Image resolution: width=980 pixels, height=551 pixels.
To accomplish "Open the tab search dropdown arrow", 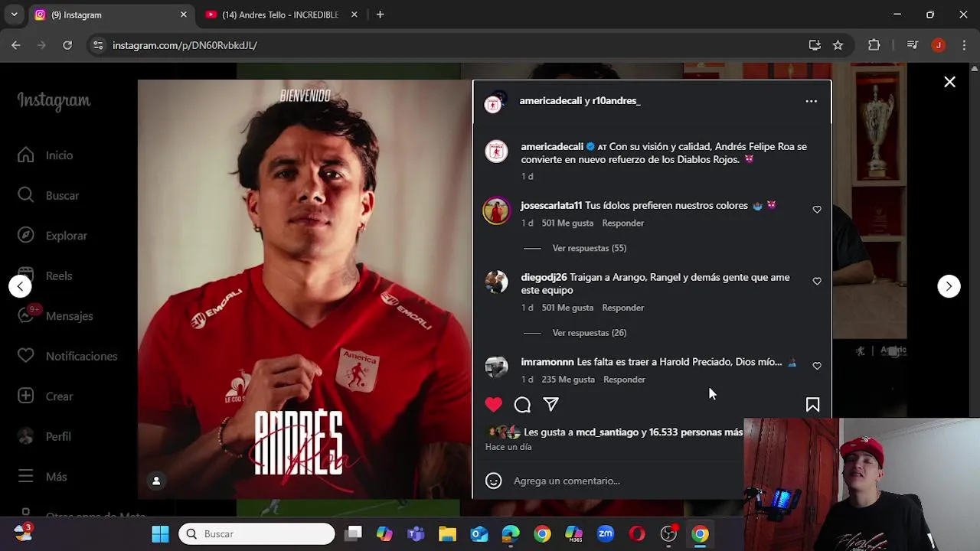I will click(14, 15).
